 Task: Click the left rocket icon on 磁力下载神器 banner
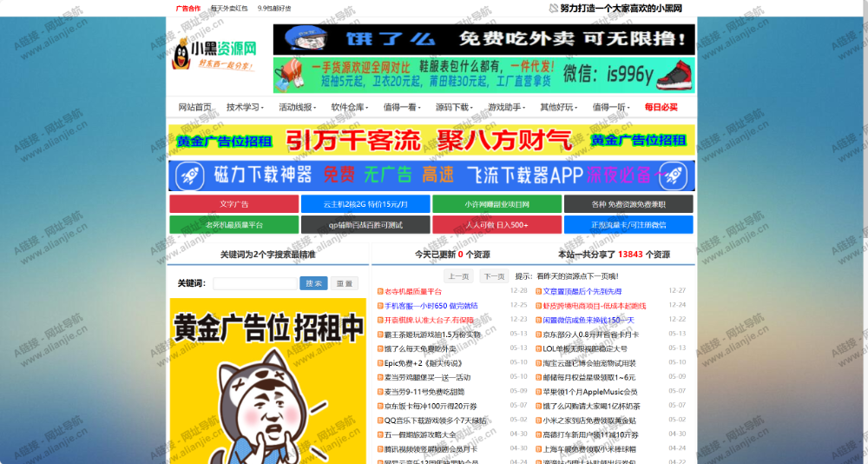click(189, 176)
